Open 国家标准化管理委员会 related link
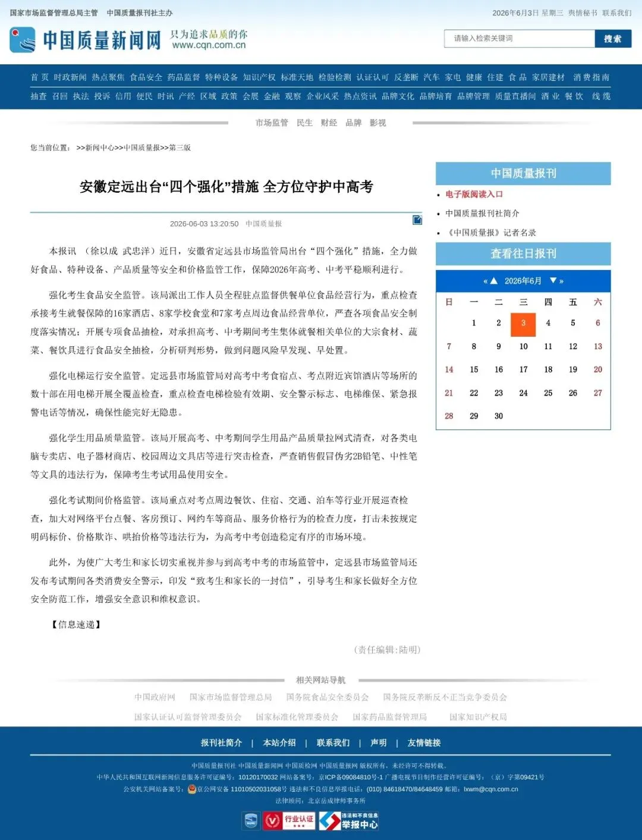This screenshot has width=642, height=840. (297, 717)
